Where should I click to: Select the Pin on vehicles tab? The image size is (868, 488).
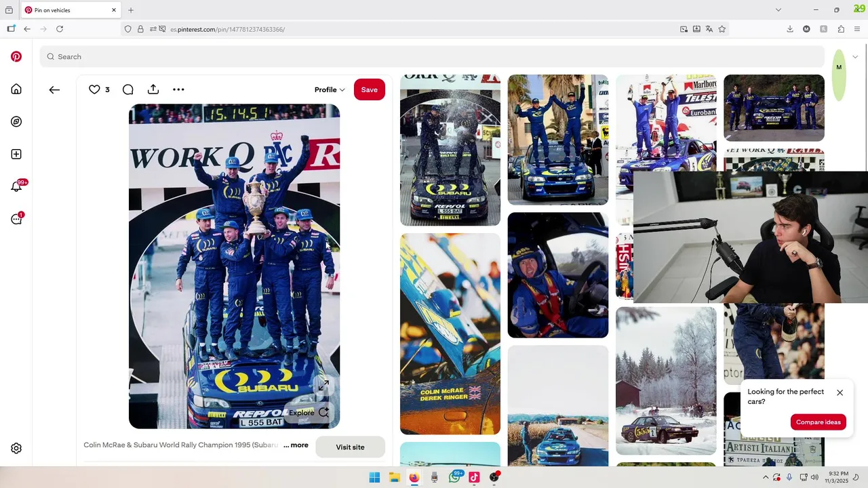click(71, 10)
